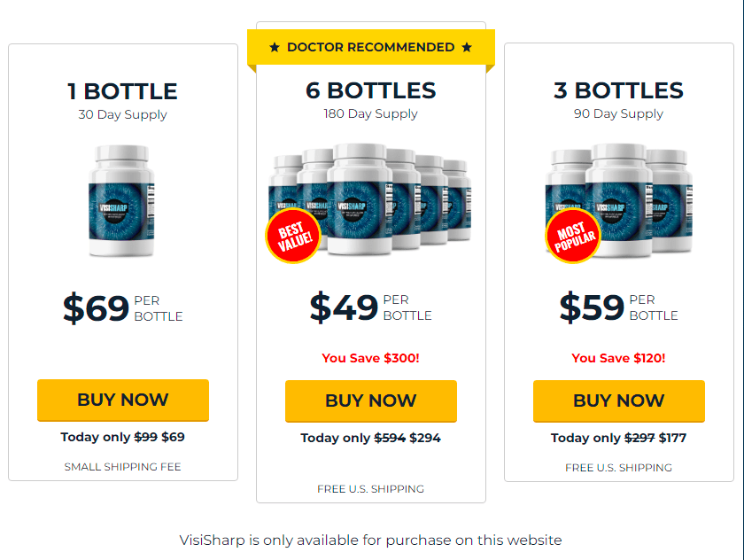The height and width of the screenshot is (560, 744).
Task: Click BUY NOW for 1 bottle
Action: pyautogui.click(x=122, y=400)
